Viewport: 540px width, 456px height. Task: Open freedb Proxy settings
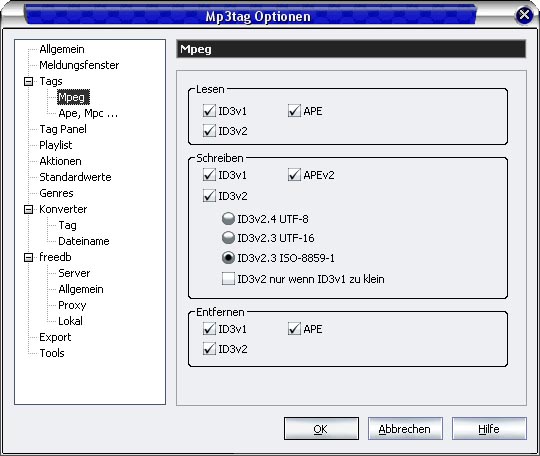[72, 305]
